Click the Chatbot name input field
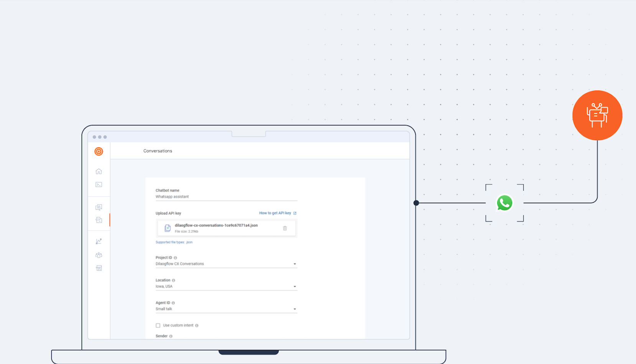This screenshot has height=364, width=636. point(226,197)
